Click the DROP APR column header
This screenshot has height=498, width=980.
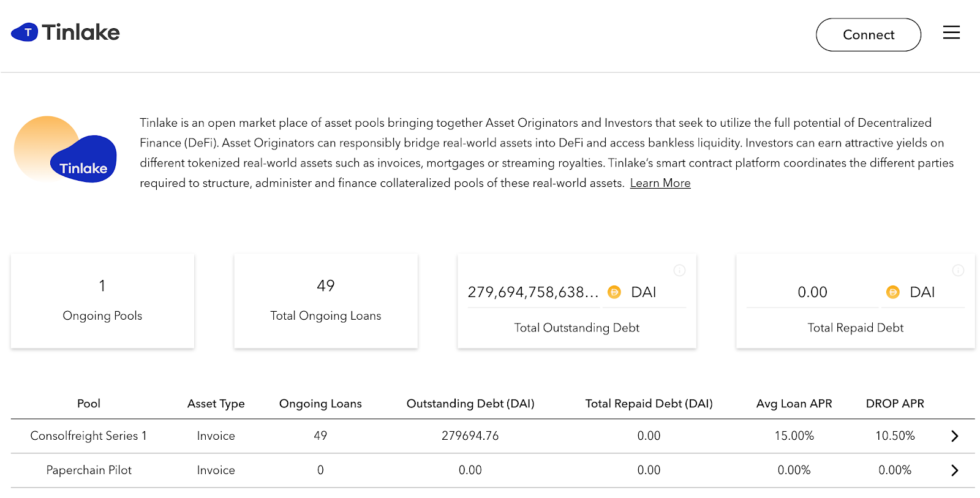pos(895,404)
